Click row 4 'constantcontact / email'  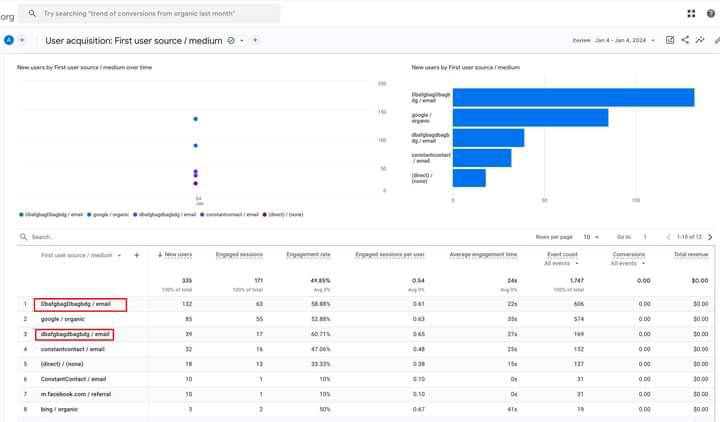point(73,349)
